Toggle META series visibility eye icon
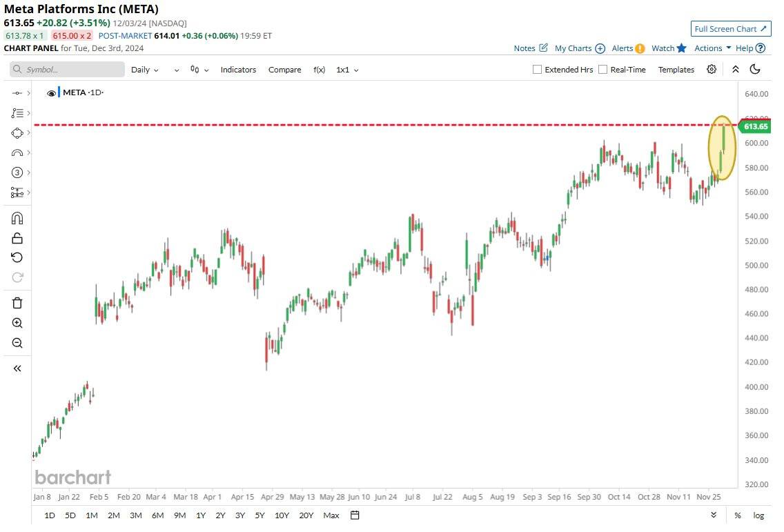 tap(51, 93)
